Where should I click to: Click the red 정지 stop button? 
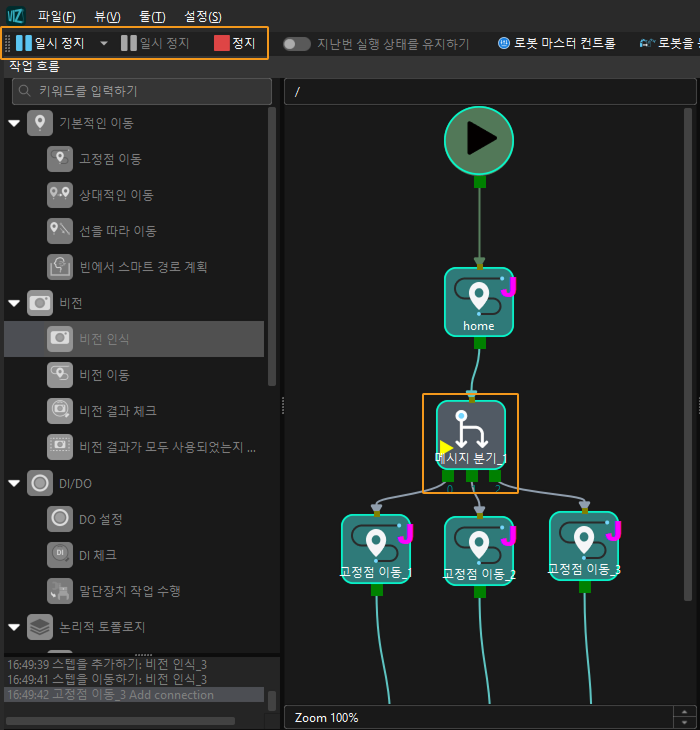pos(235,43)
